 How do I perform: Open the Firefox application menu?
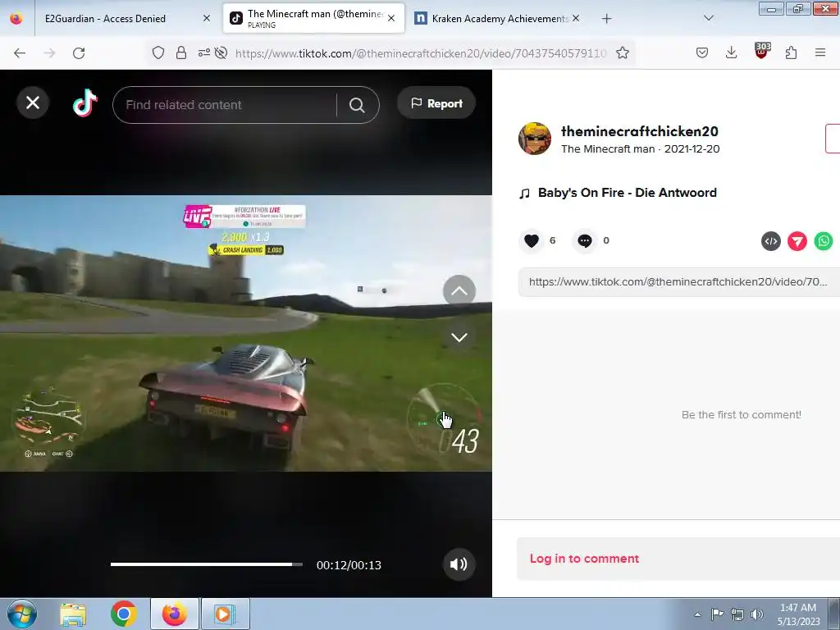[x=820, y=52]
